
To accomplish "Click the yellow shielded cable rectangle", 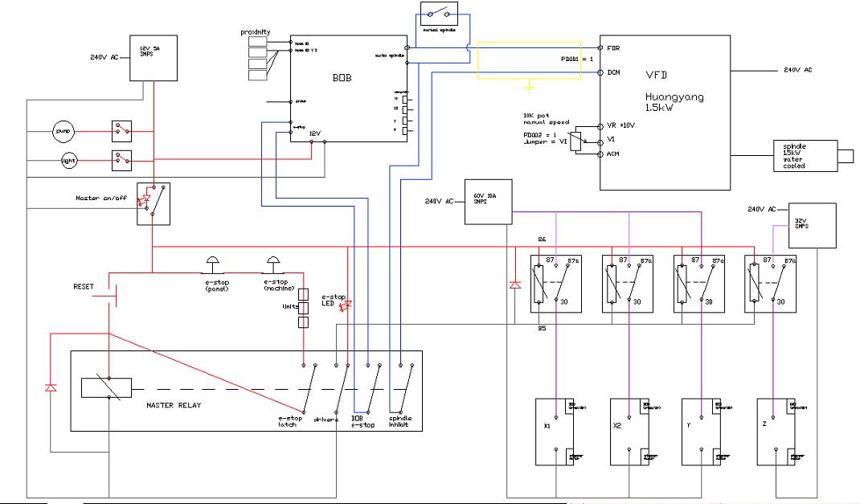I will point(529,60).
